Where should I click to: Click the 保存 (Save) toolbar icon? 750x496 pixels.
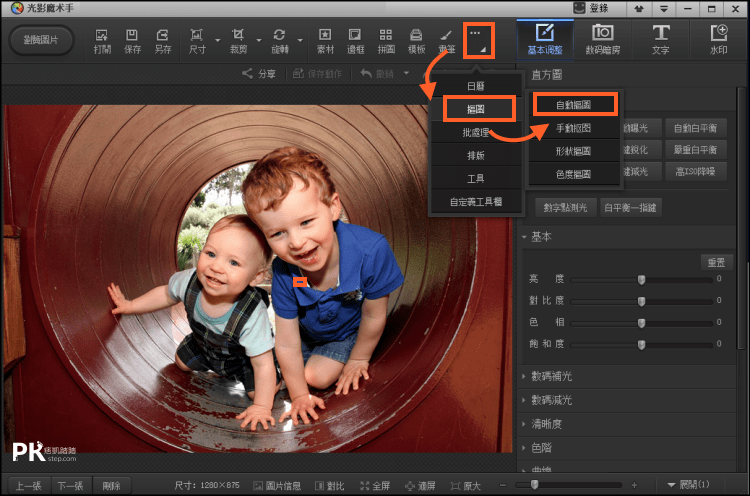(132, 35)
